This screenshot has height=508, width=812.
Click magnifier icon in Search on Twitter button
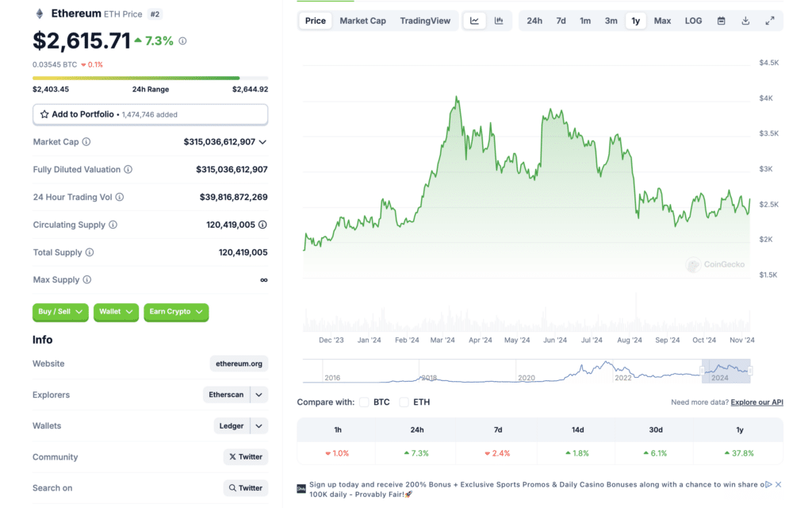coord(232,488)
